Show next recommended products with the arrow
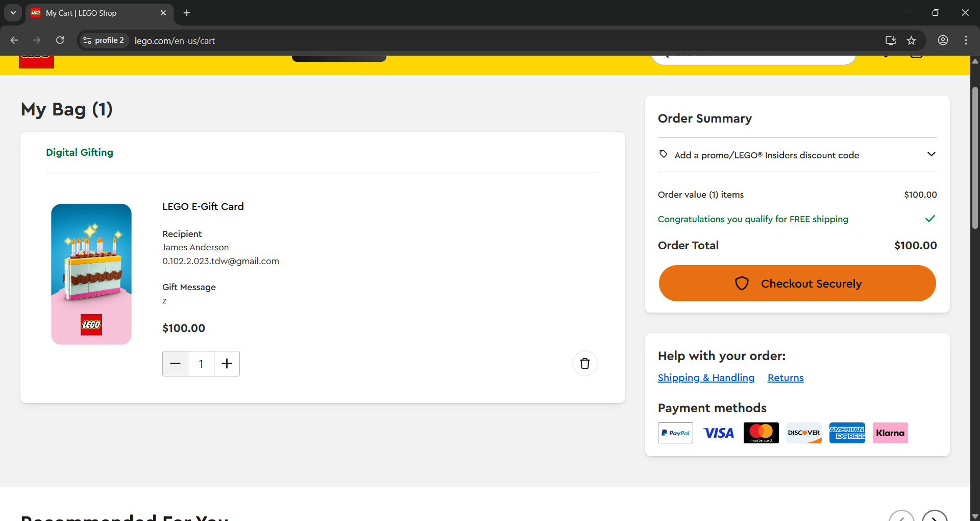 (935, 517)
